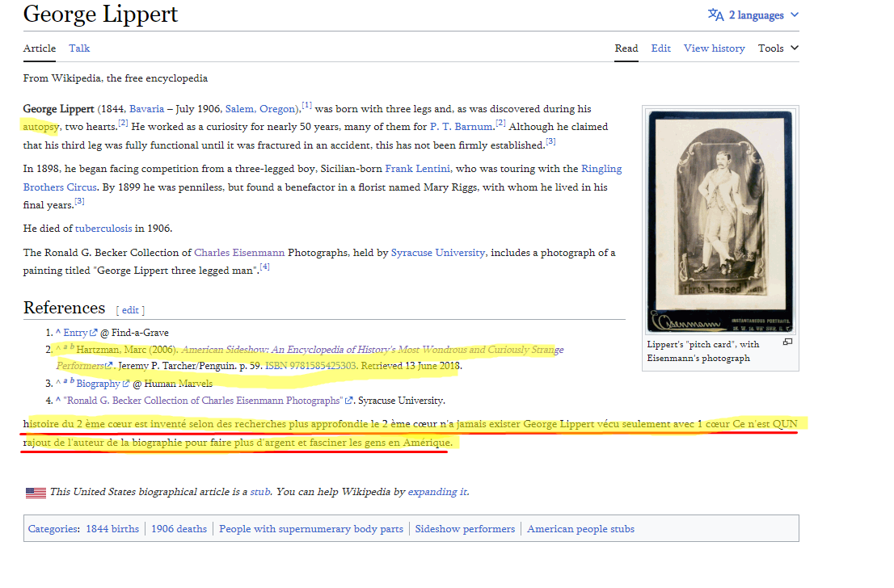Open the Sideshow performers category
894x588 pixels.
[x=465, y=529]
